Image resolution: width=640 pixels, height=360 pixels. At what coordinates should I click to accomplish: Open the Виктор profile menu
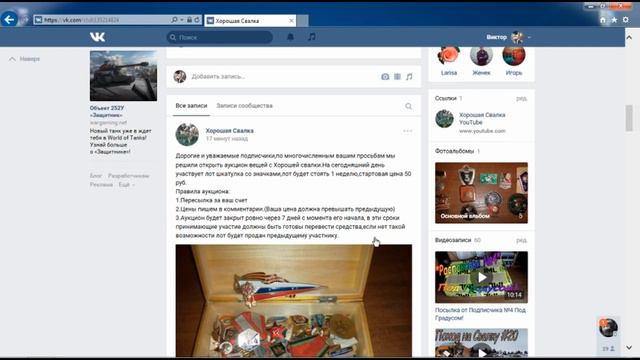point(509,37)
